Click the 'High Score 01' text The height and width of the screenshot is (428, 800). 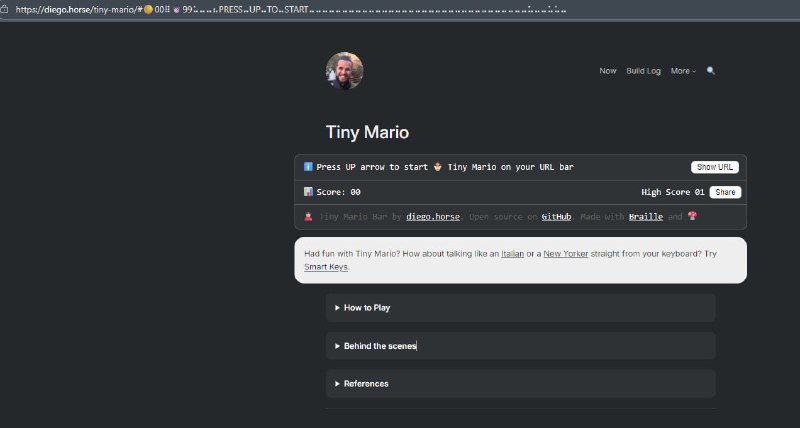[x=672, y=192]
